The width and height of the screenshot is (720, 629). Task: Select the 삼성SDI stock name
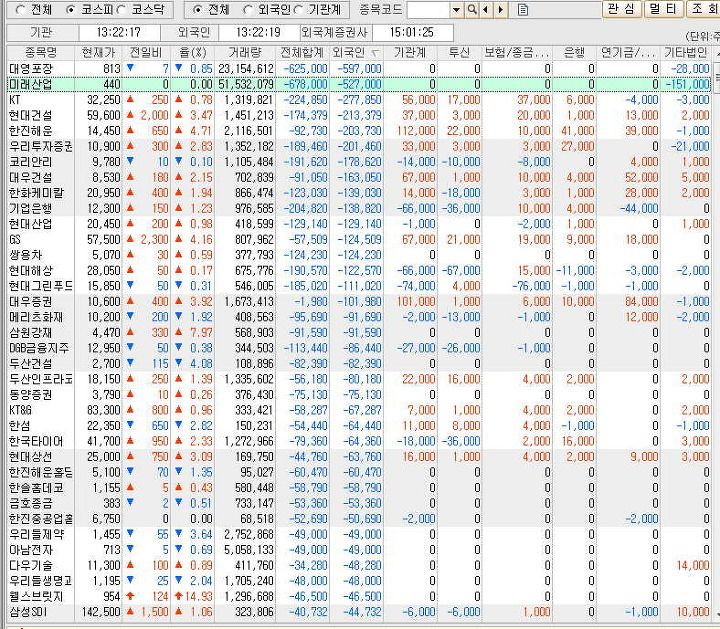[28, 612]
